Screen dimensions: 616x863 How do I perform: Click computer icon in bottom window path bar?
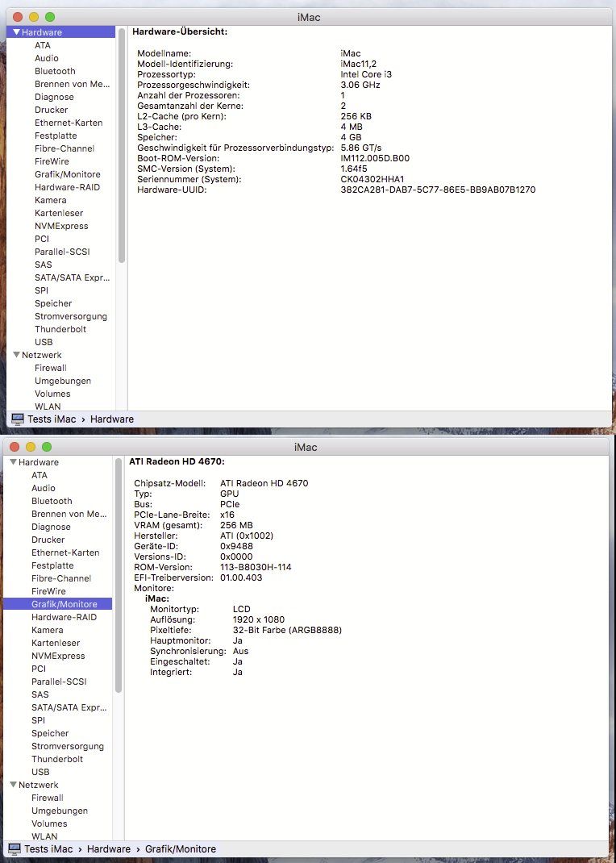[x=15, y=849]
